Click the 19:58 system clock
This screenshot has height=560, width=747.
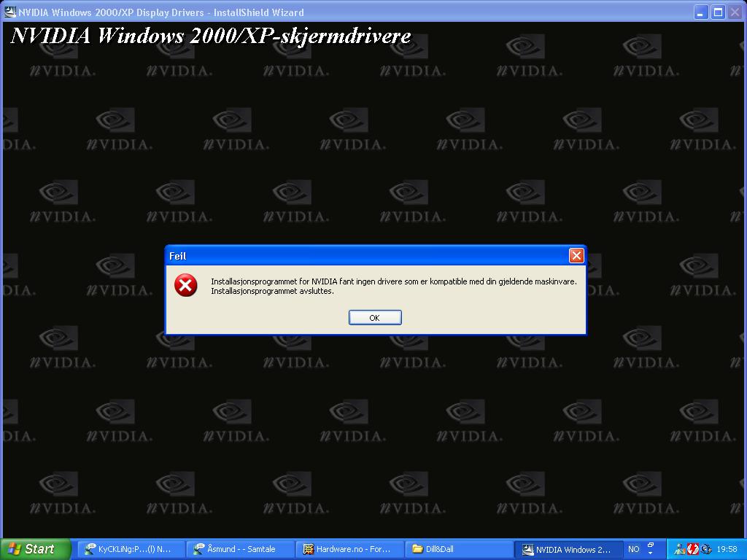727,550
